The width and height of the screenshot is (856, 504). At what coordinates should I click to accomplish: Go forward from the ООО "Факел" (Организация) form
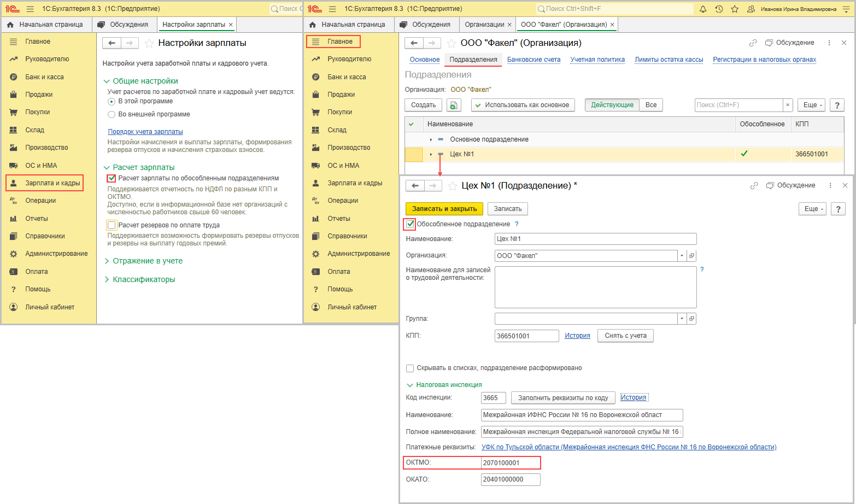tap(432, 43)
